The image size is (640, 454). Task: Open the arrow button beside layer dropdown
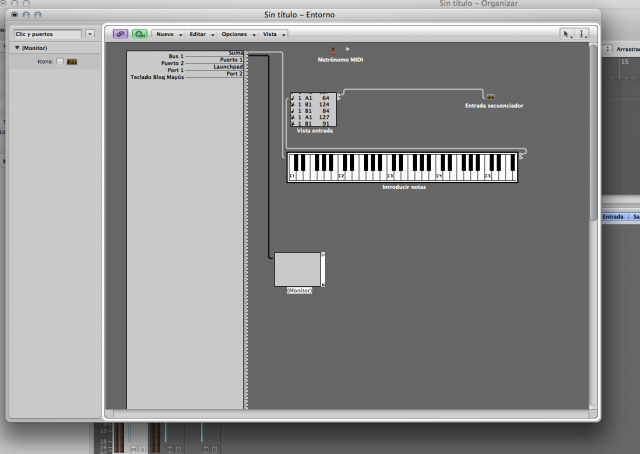tap(90, 34)
